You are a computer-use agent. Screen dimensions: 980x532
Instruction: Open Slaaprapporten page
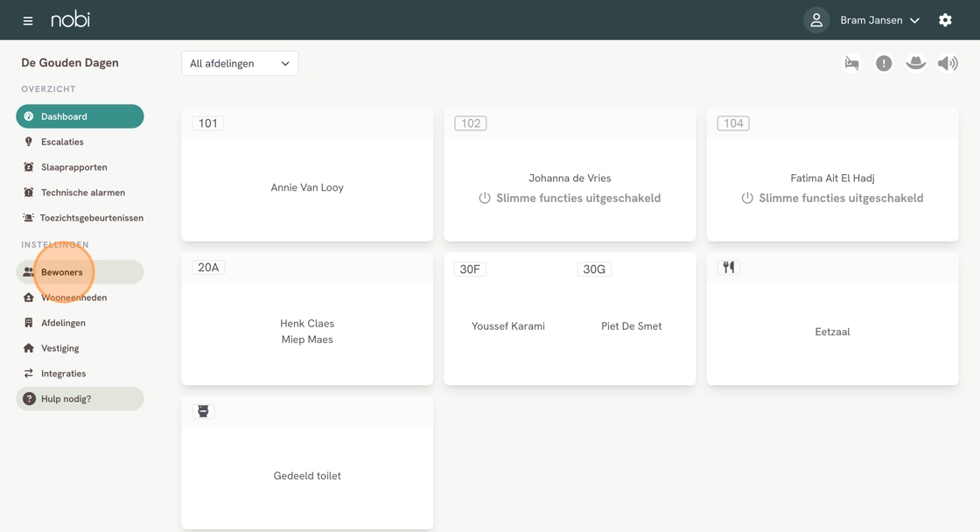pyautogui.click(x=73, y=167)
